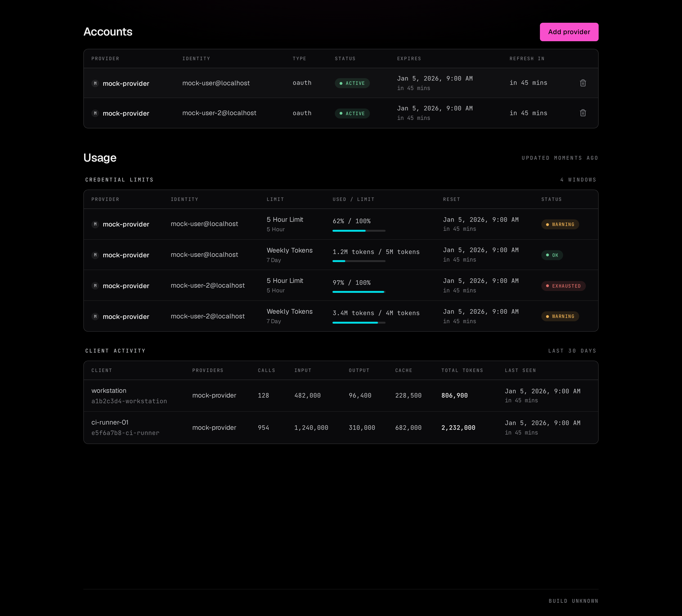Click the 128 calls value
Viewport: 682px width, 616px height.
pyautogui.click(x=263, y=395)
